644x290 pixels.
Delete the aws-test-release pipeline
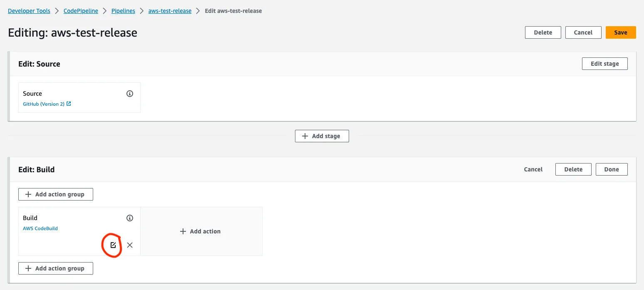point(543,32)
